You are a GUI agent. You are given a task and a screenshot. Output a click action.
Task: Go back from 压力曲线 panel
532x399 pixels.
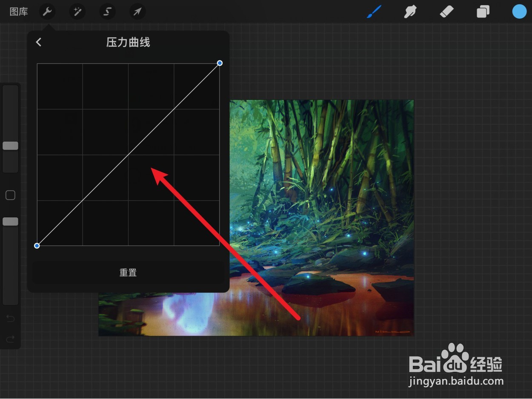(x=39, y=42)
